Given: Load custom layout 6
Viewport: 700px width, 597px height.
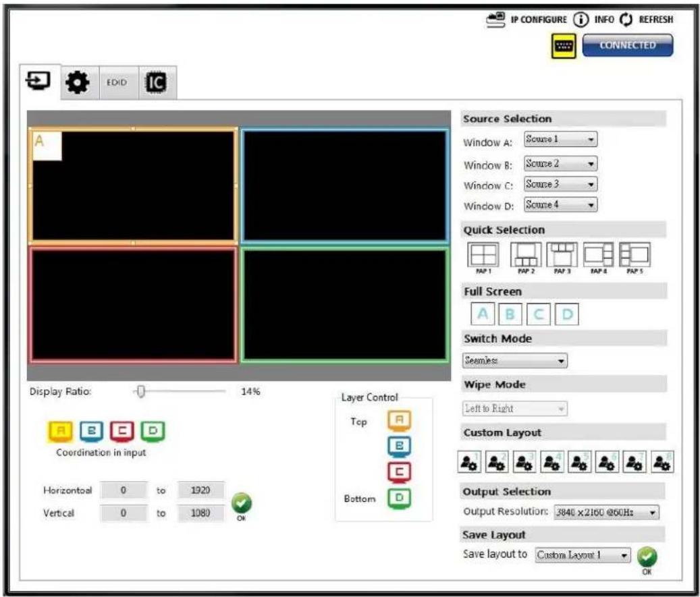Looking at the screenshot, I should coord(607,462).
